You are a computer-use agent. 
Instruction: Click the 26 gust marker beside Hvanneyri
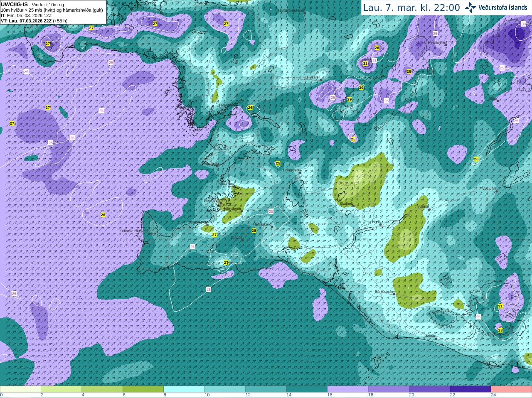click(250, 108)
